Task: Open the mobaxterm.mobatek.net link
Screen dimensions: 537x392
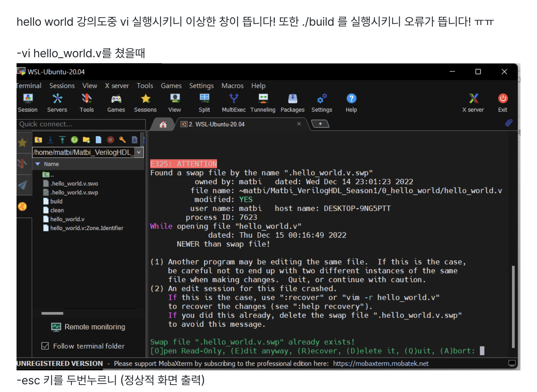Action: 381,363
